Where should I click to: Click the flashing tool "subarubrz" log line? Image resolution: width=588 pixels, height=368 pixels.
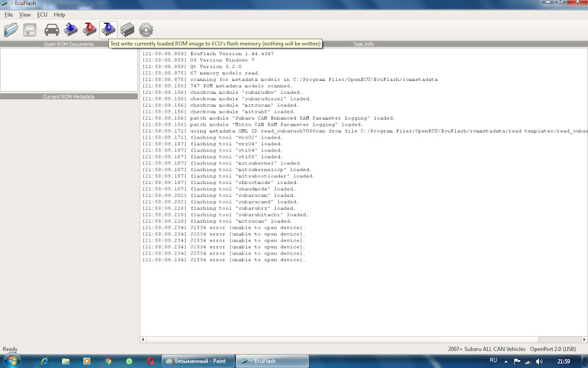[219, 209]
